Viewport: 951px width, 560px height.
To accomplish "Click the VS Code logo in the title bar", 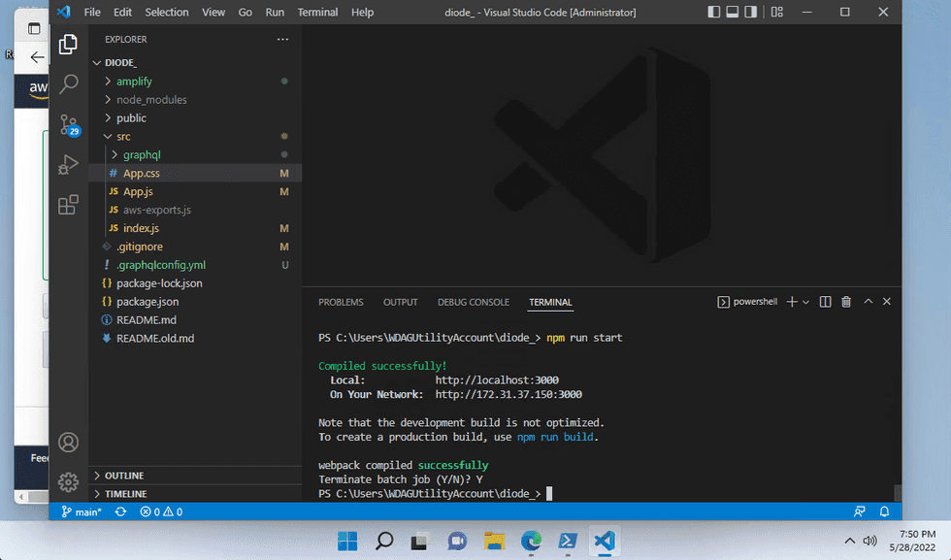I will pos(64,13).
